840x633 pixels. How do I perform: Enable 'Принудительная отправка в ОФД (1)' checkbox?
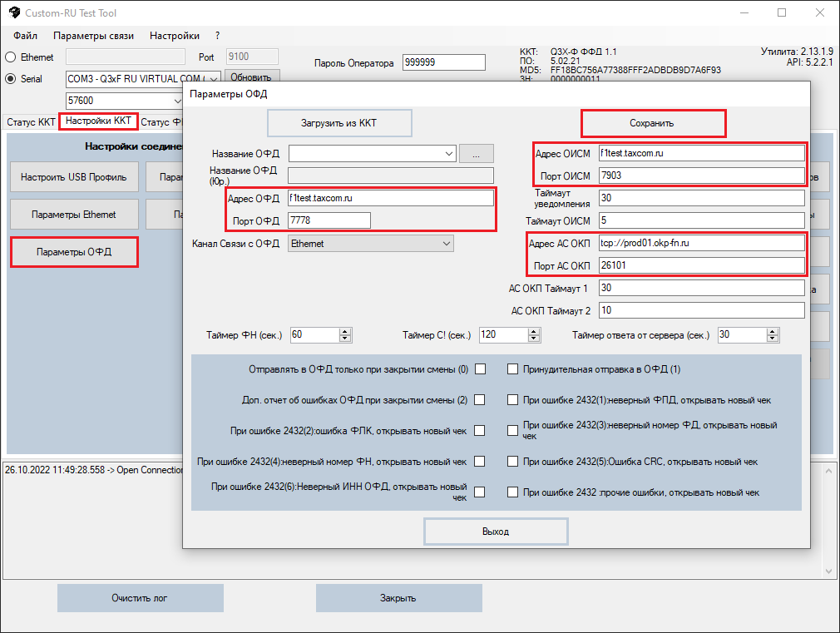point(513,369)
